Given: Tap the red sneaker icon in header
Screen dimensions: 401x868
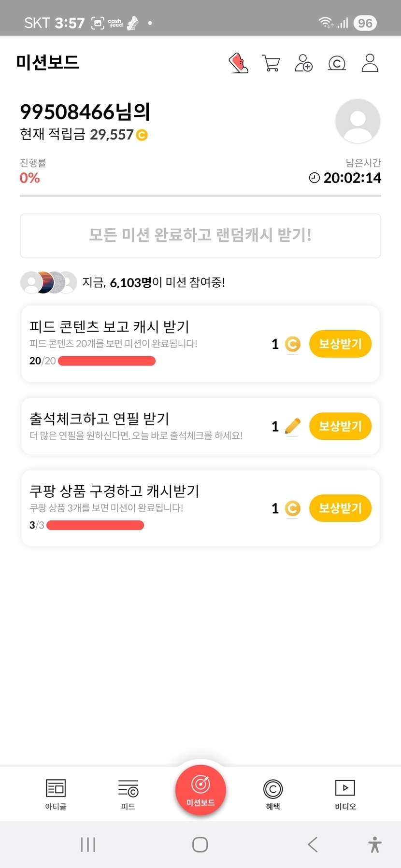Looking at the screenshot, I should pos(238,63).
